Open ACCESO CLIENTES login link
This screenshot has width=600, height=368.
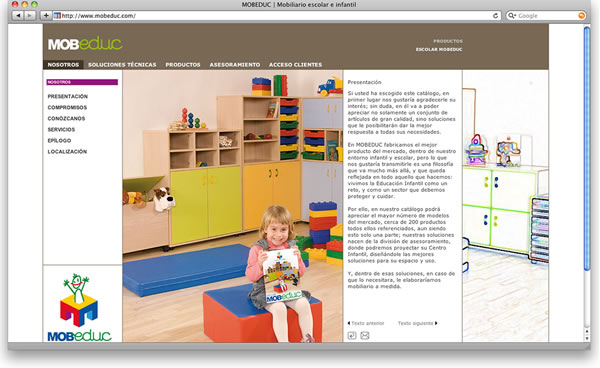click(x=295, y=65)
